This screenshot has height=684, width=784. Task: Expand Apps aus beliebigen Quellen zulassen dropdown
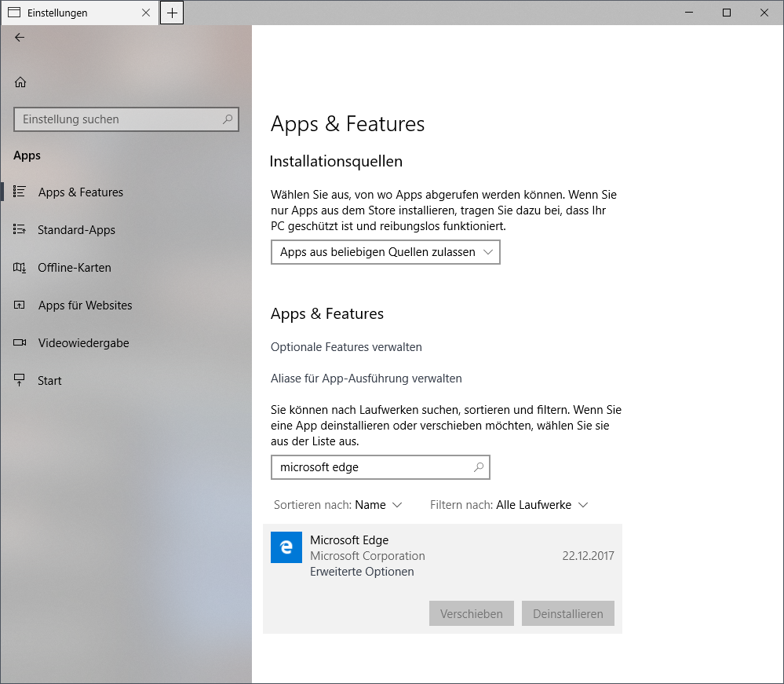pos(385,252)
